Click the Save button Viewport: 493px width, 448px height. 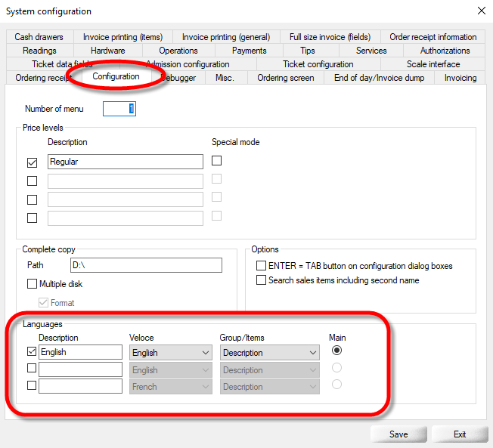(x=398, y=434)
